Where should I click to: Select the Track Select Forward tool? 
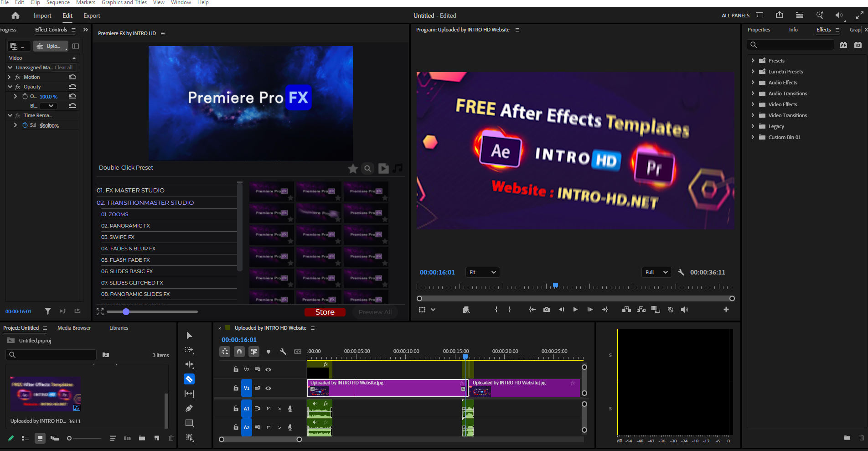coord(189,350)
